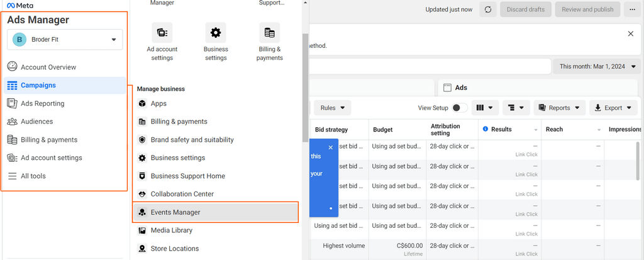644x260 pixels.
Task: Close the notification banner
Action: tap(631, 34)
